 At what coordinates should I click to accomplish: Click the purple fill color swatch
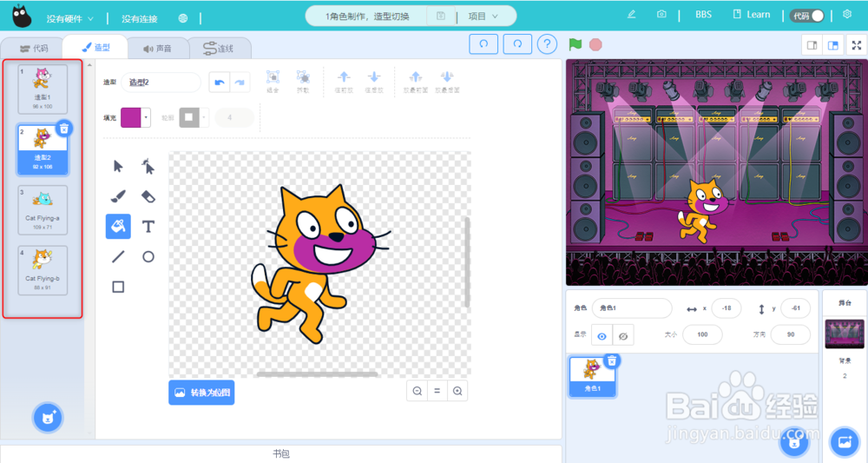[x=131, y=117]
